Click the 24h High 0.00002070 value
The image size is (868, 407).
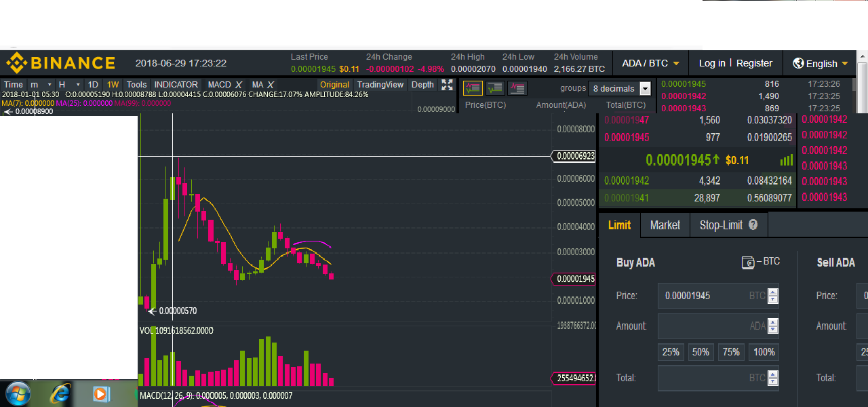(x=473, y=69)
